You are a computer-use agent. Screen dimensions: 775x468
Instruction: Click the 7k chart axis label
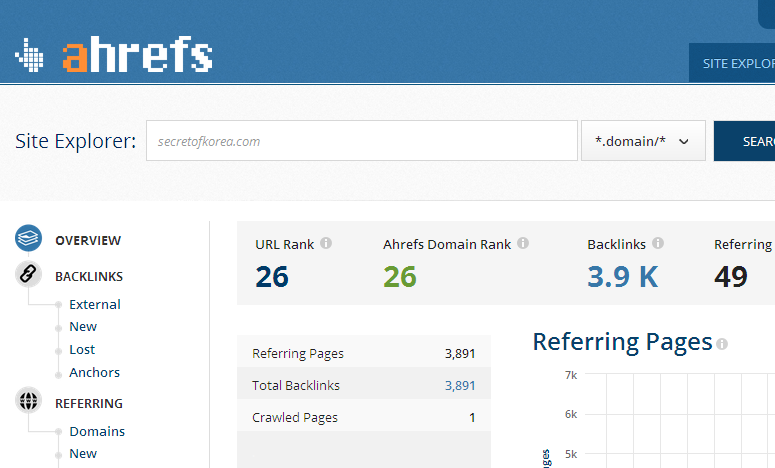tap(571, 375)
